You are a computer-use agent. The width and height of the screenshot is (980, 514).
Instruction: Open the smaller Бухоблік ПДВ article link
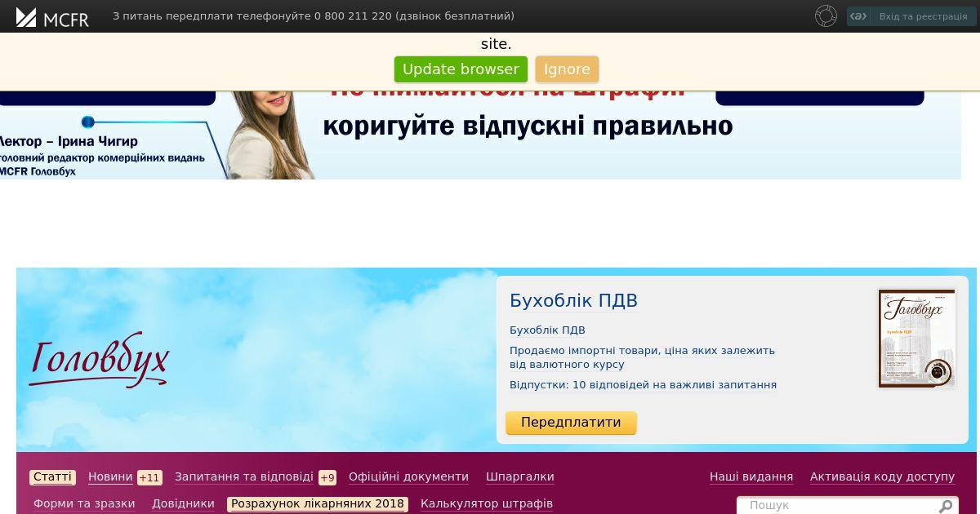(547, 330)
